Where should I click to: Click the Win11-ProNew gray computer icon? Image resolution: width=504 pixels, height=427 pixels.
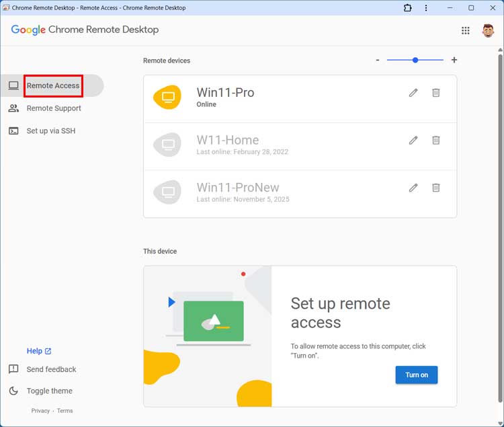click(167, 192)
